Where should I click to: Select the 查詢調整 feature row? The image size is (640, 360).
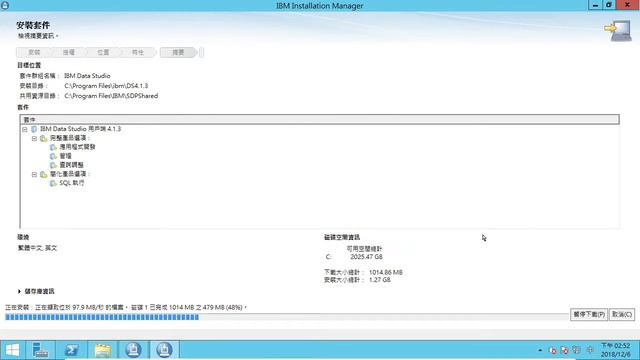coord(71,165)
